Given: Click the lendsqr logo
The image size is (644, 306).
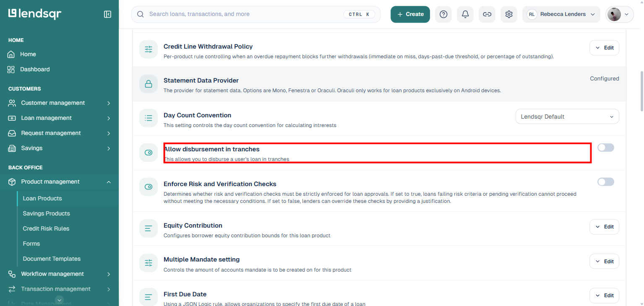Looking at the screenshot, I should click(35, 14).
